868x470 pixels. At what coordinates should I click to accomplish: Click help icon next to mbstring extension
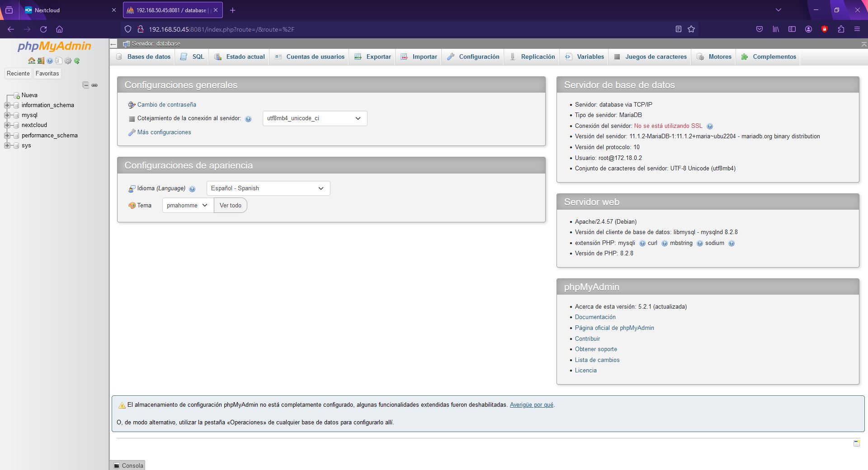700,243
